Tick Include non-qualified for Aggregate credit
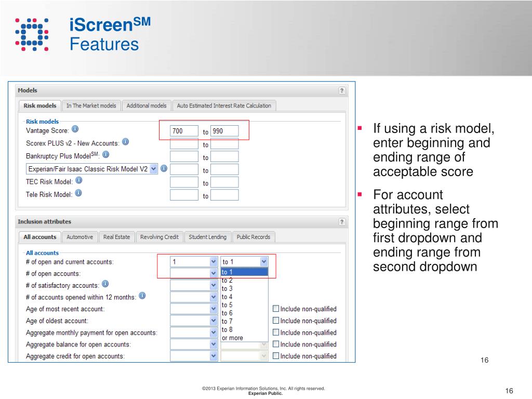This screenshot has height=399, width=532. pyautogui.click(x=276, y=356)
